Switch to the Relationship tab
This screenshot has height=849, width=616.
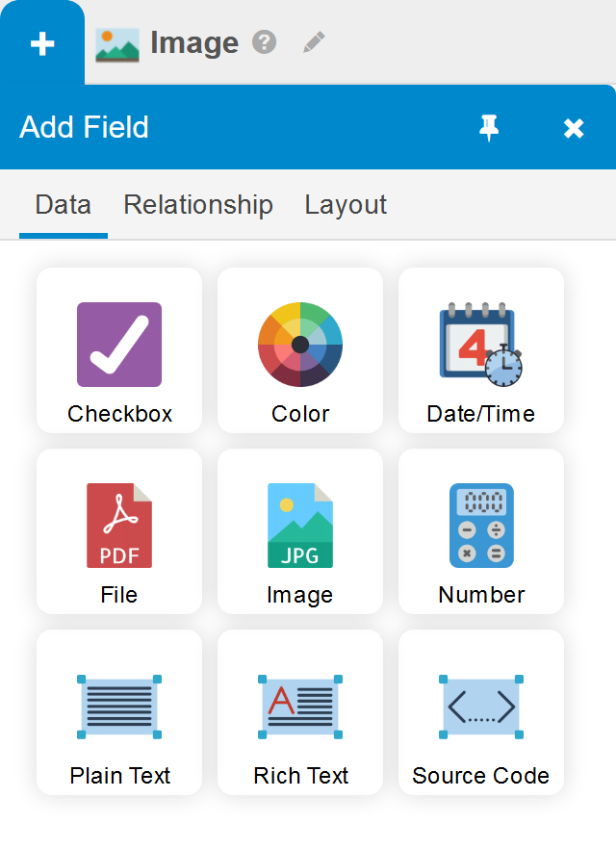(x=198, y=205)
